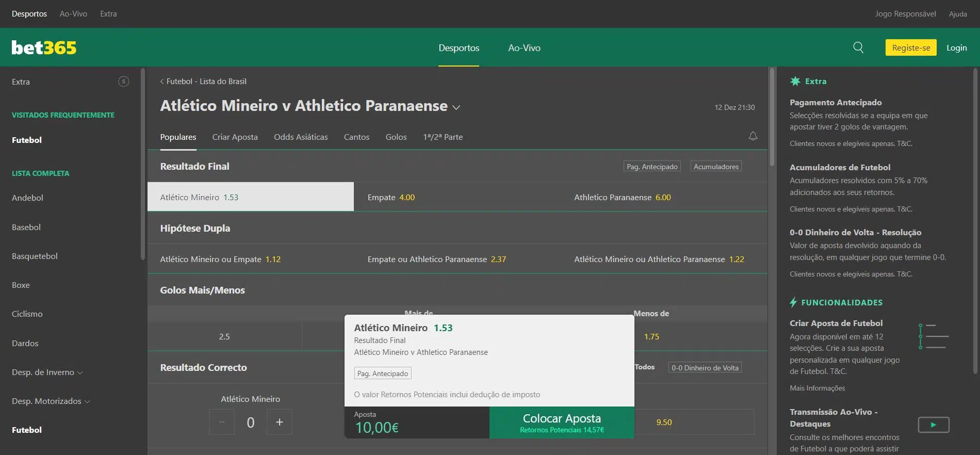
Task: Click the sidebar Extra item
Action: click(21, 82)
